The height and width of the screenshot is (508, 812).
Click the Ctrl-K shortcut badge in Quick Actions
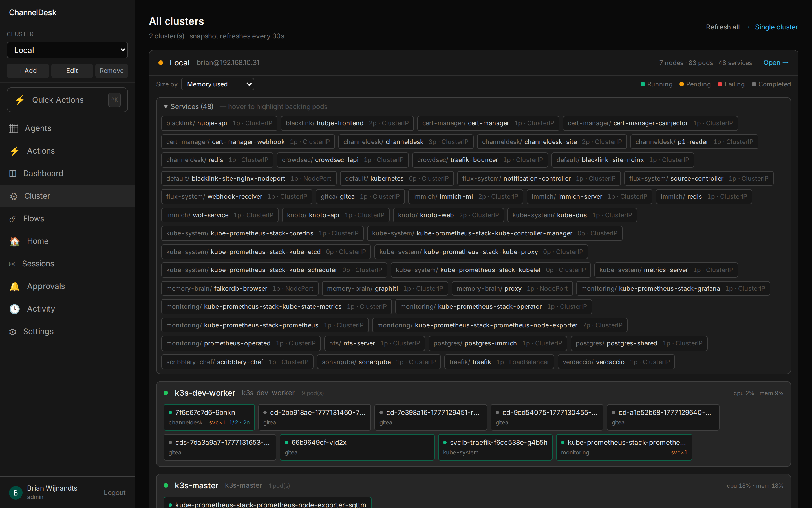click(x=114, y=100)
